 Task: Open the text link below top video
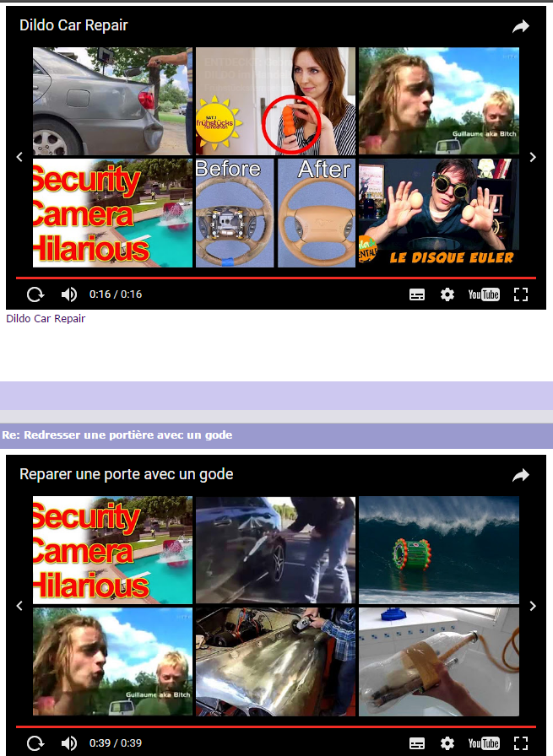tap(46, 319)
